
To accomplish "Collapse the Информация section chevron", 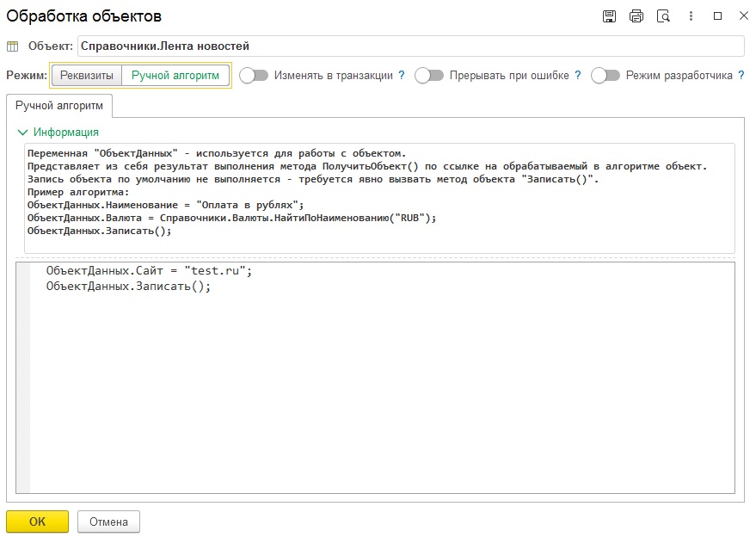I will (x=22, y=133).
